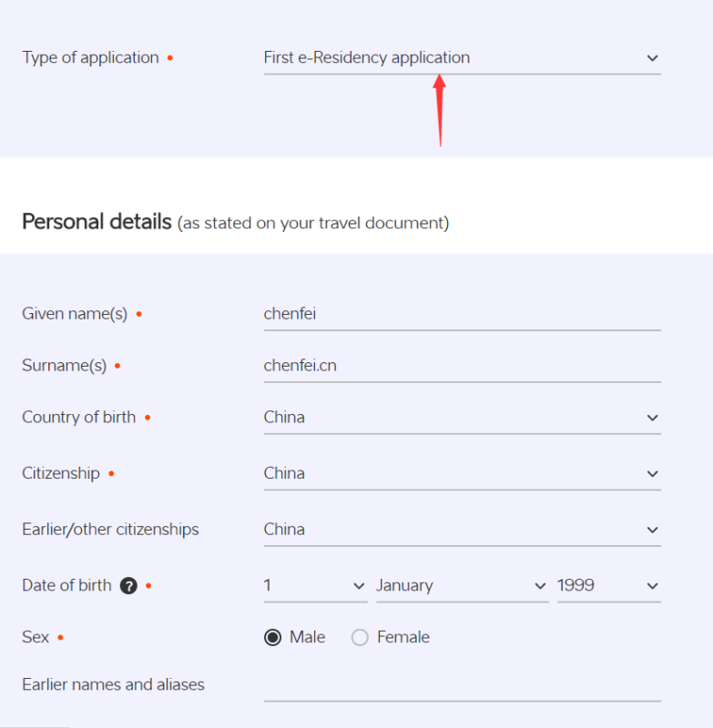713x728 pixels.
Task: Focus the Surname(s) field with chenfei.cn
Action: [463, 366]
